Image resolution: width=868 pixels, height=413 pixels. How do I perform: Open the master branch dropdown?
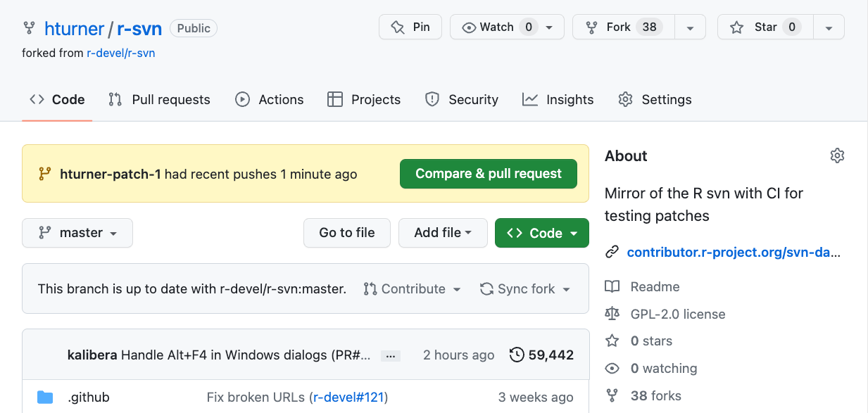[x=77, y=233]
